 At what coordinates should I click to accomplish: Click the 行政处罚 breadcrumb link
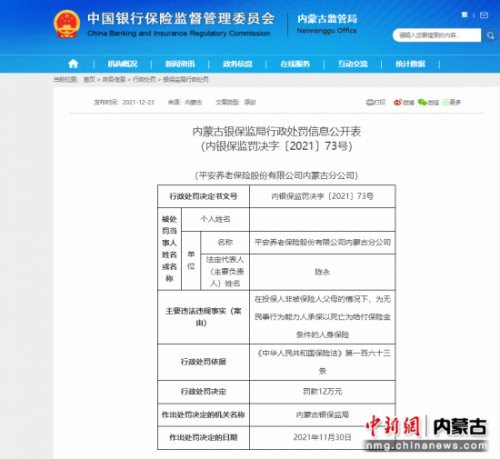(144, 80)
